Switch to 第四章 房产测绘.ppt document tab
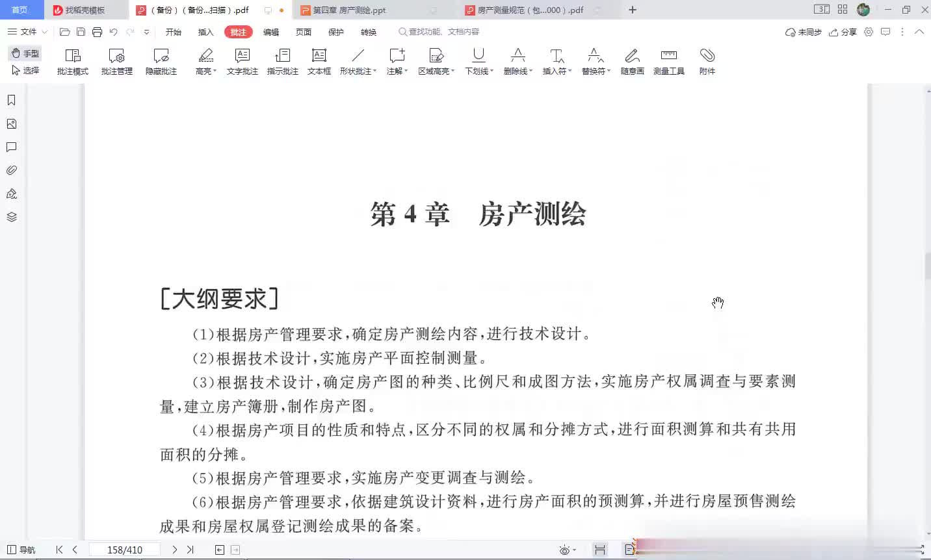This screenshot has width=931, height=560. tap(349, 10)
